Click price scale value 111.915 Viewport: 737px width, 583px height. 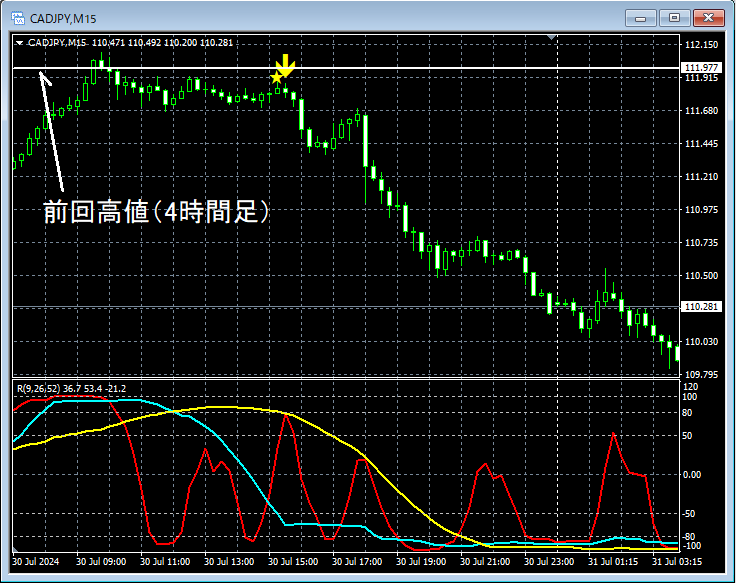[701, 78]
